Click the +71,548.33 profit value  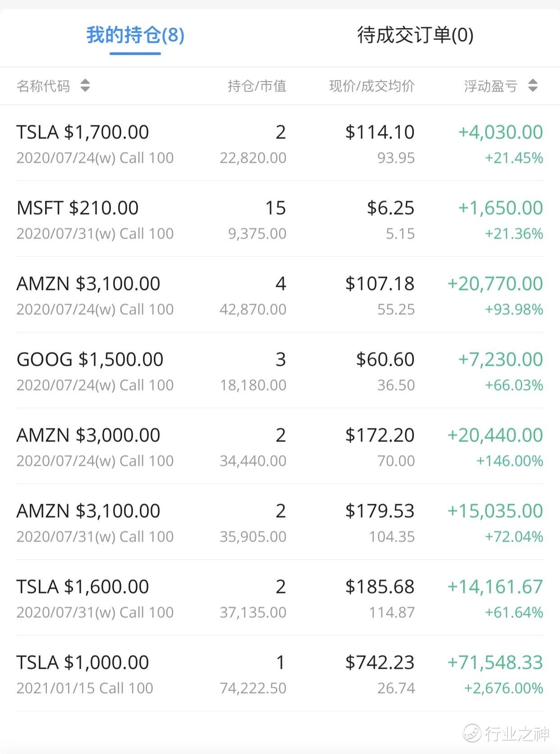click(x=495, y=662)
